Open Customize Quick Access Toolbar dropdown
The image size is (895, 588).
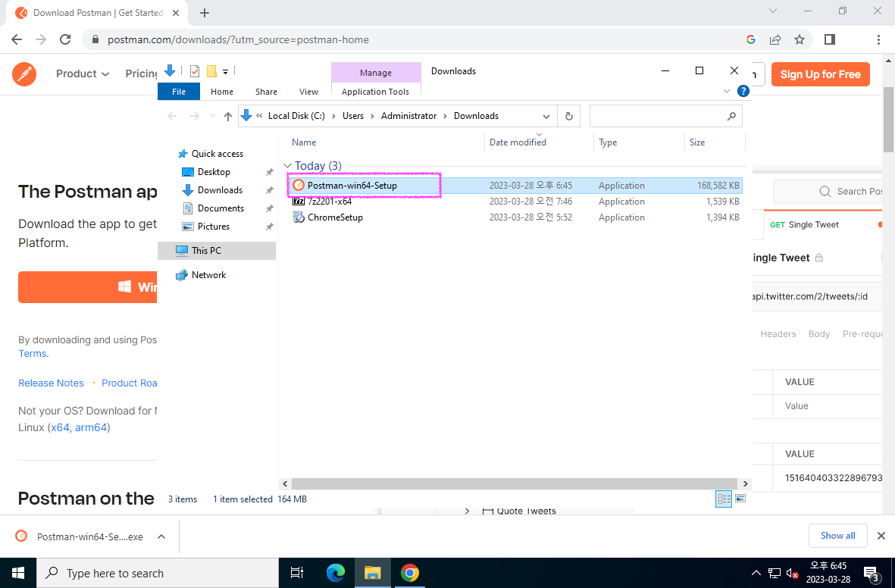click(x=226, y=71)
